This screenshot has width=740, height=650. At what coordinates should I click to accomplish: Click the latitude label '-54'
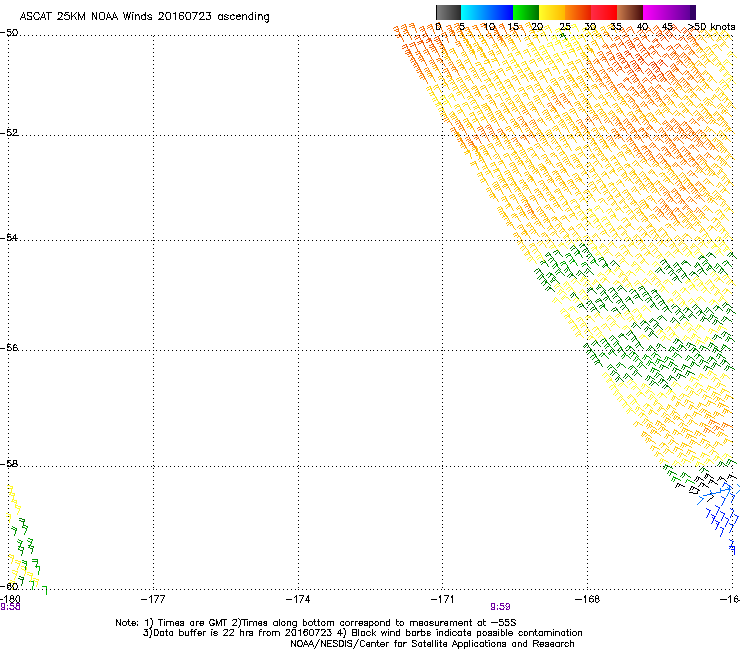9,237
